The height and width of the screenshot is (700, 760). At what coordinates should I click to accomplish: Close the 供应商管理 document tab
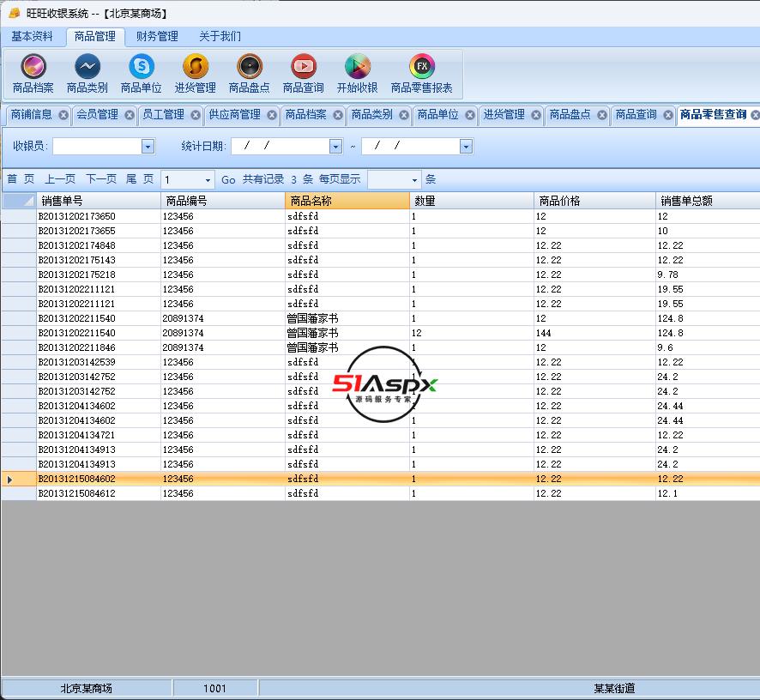pyautogui.click(x=272, y=115)
